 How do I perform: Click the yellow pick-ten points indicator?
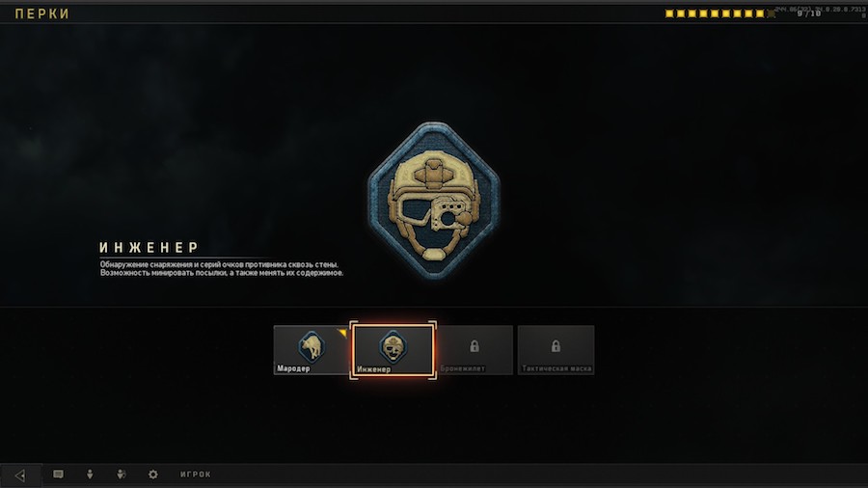719,14
